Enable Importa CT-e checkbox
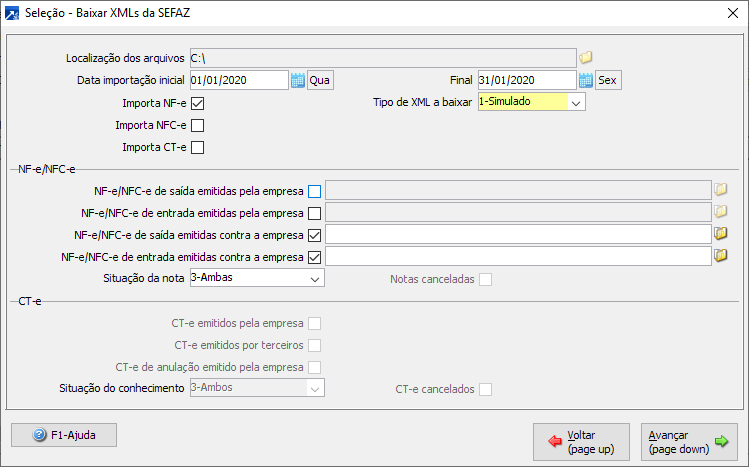 [197, 149]
